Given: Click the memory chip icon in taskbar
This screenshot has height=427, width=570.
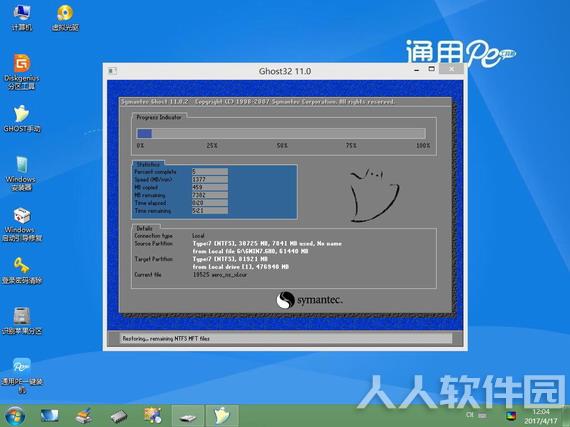Looking at the screenshot, I should click(x=119, y=416).
